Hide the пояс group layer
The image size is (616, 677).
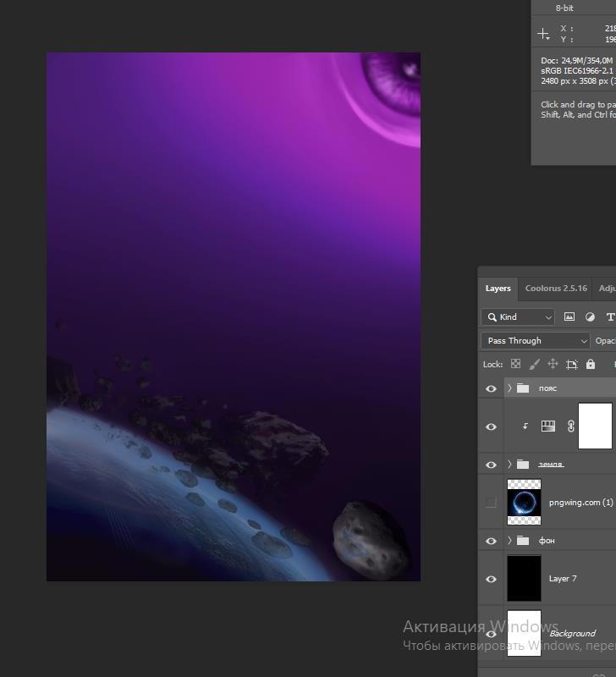click(491, 388)
